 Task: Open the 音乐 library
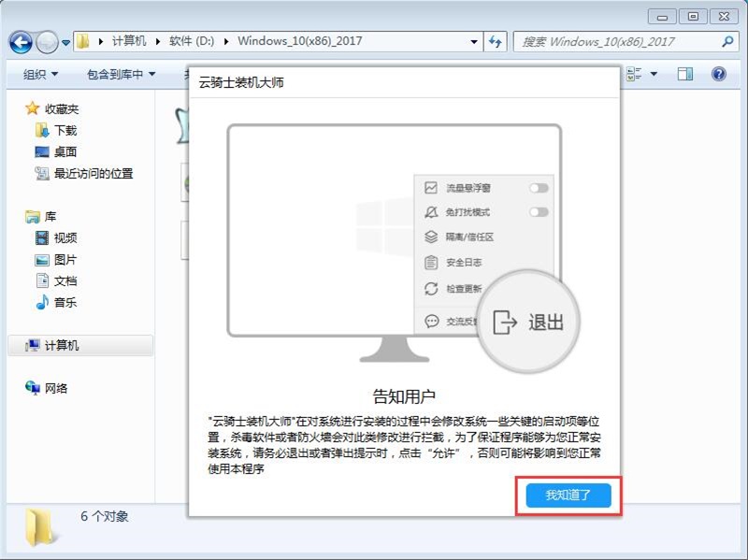coord(65,302)
